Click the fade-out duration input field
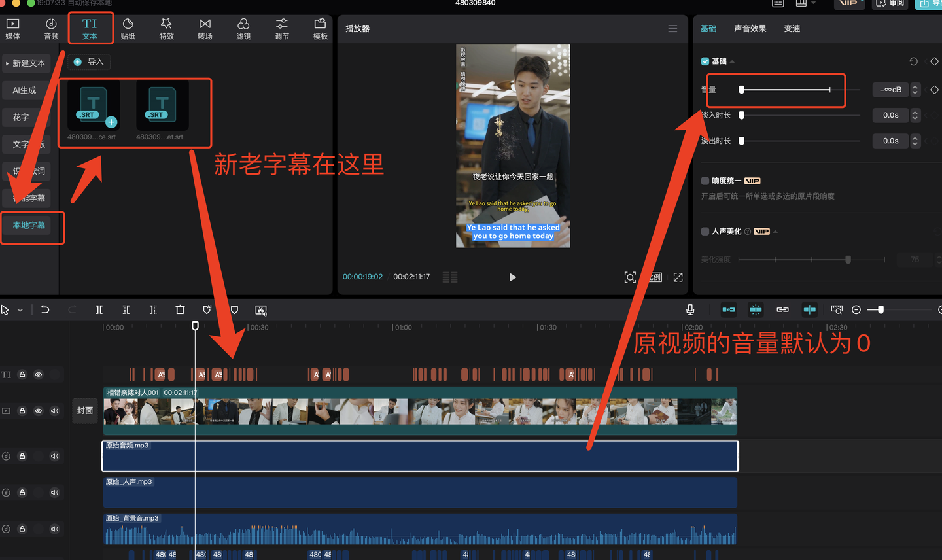This screenshot has width=942, height=560. pos(890,141)
